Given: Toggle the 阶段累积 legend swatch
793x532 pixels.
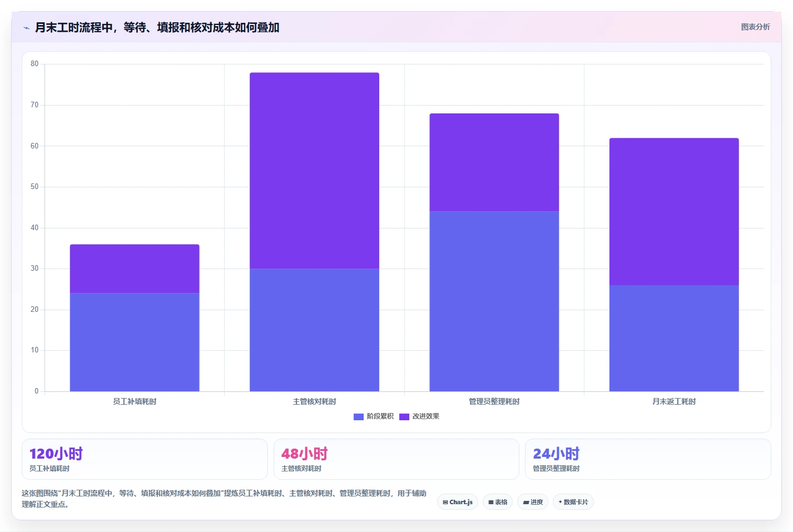Looking at the screenshot, I should [x=359, y=417].
